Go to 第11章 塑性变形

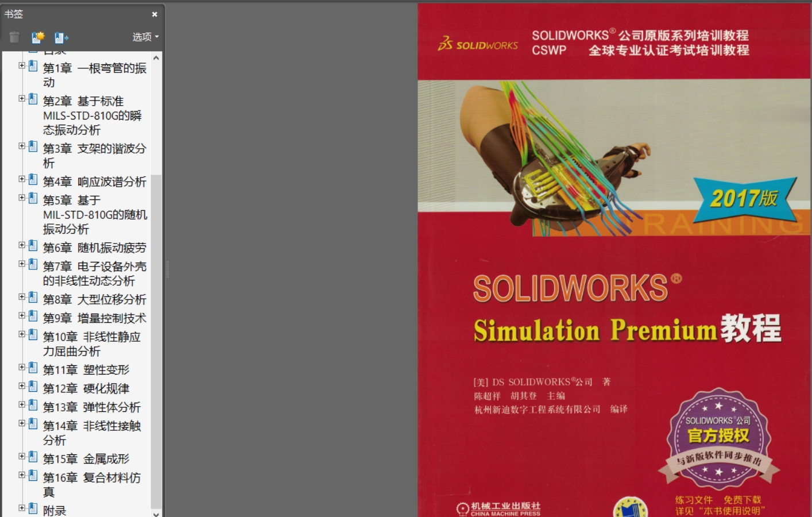pos(86,369)
